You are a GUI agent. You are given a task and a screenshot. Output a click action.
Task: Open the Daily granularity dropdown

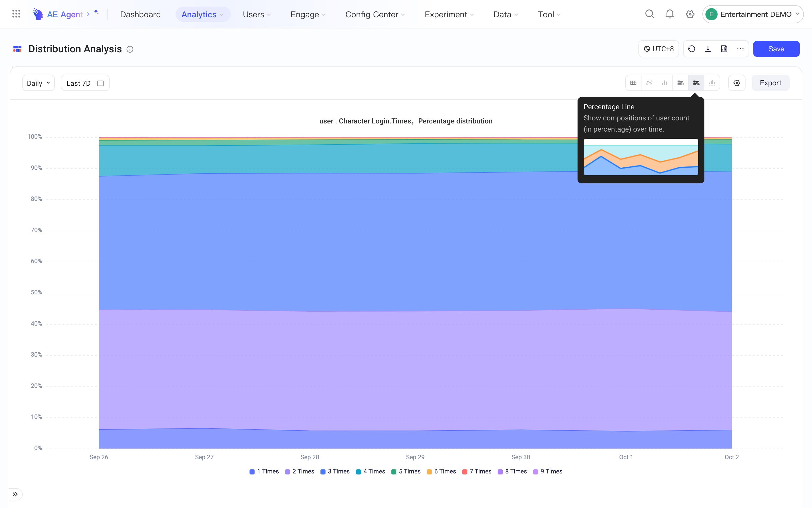(x=39, y=83)
